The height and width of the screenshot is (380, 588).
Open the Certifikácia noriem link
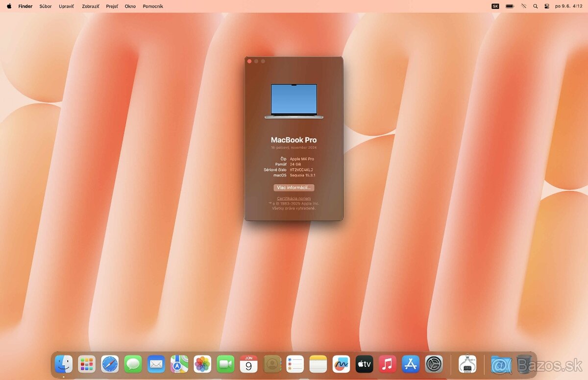pos(293,198)
